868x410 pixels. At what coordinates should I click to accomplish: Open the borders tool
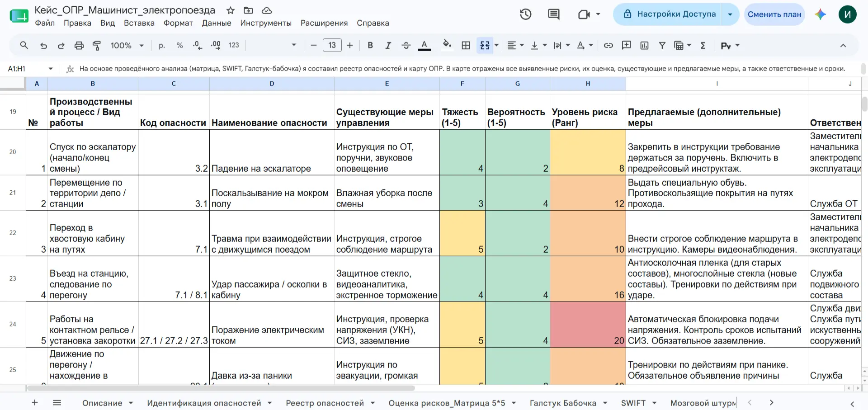[466, 45]
